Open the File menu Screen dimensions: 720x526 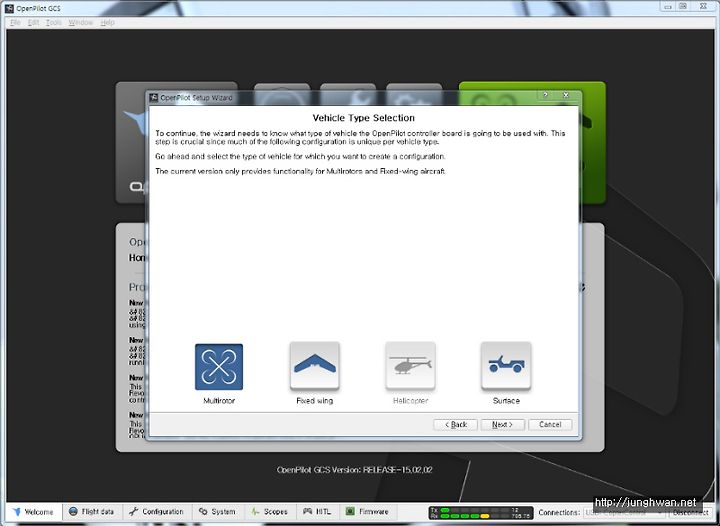pos(15,22)
